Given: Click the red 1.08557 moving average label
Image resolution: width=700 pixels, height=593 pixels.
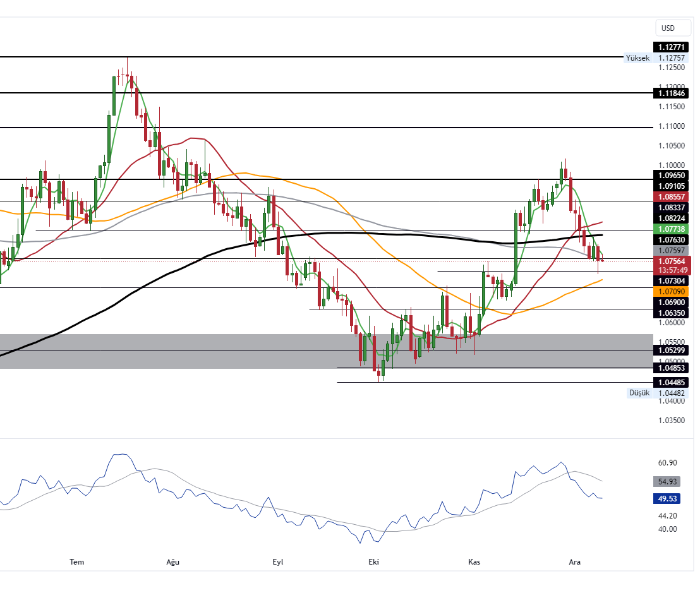Looking at the screenshot, I should point(672,196).
